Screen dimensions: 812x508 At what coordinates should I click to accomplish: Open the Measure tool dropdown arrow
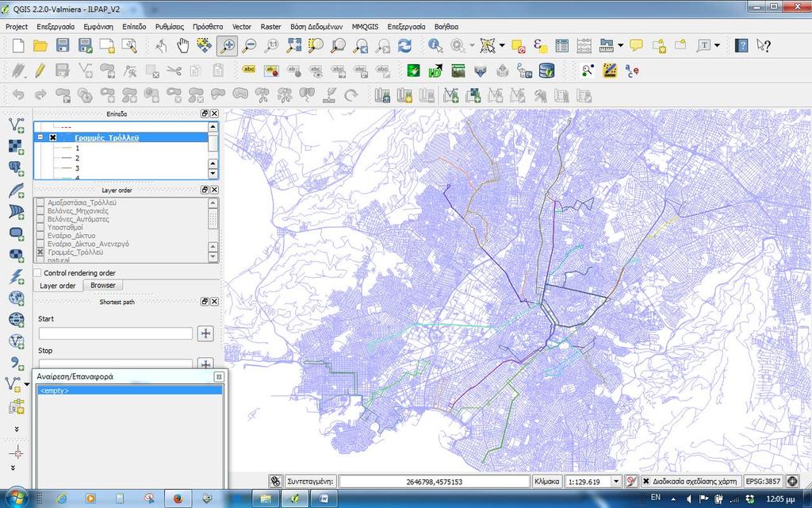point(620,45)
